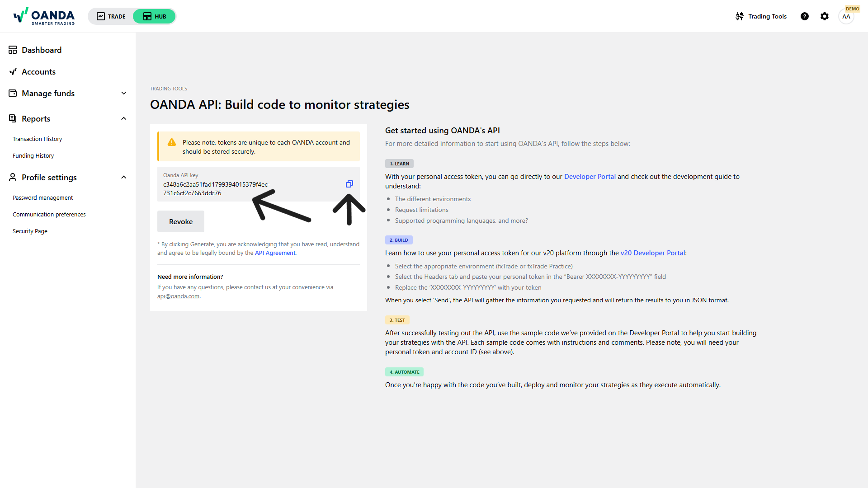Open Password management page
This screenshot has height=488, width=868.
coord(42,197)
